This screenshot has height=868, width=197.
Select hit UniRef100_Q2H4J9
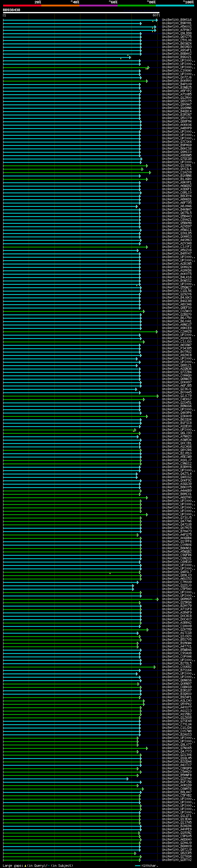(177, 843)
